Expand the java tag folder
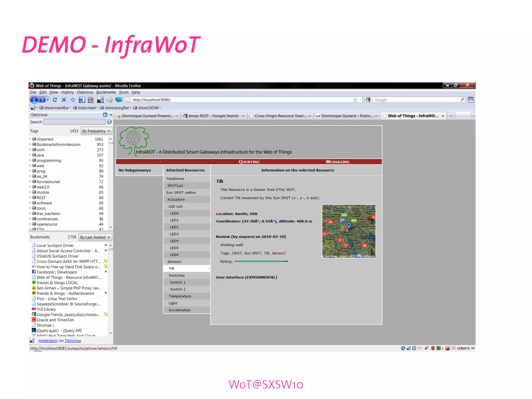This screenshot has height=399, width=532. tap(30, 155)
